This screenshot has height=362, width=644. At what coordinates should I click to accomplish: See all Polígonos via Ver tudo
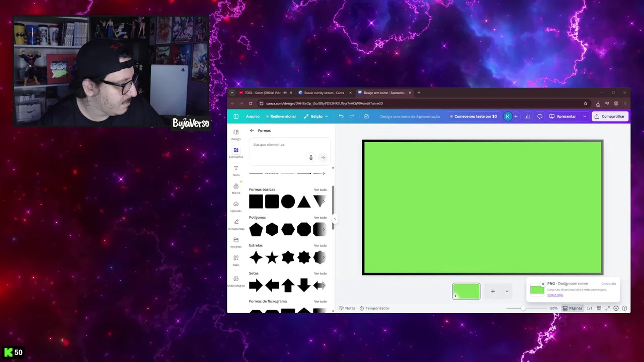click(x=320, y=218)
